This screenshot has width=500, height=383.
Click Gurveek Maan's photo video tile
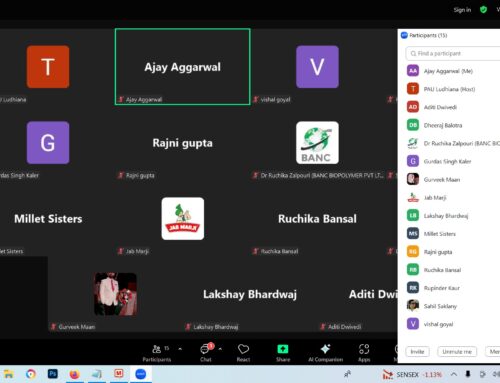tap(115, 294)
